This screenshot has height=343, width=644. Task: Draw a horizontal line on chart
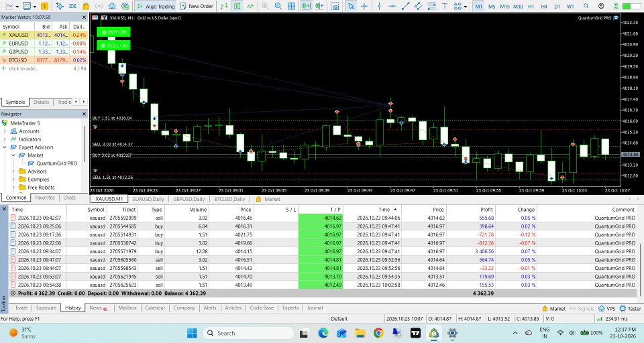[392, 6]
